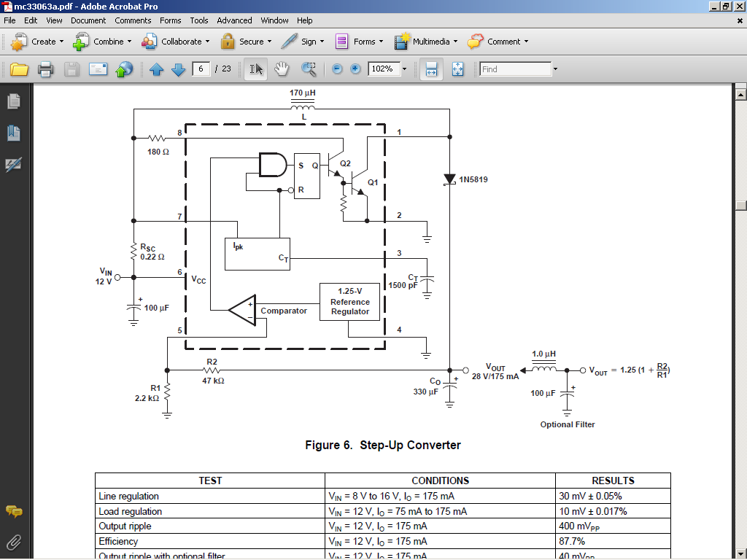Expand the Secure dropdown arrow
The width and height of the screenshot is (747, 560).
click(x=269, y=42)
